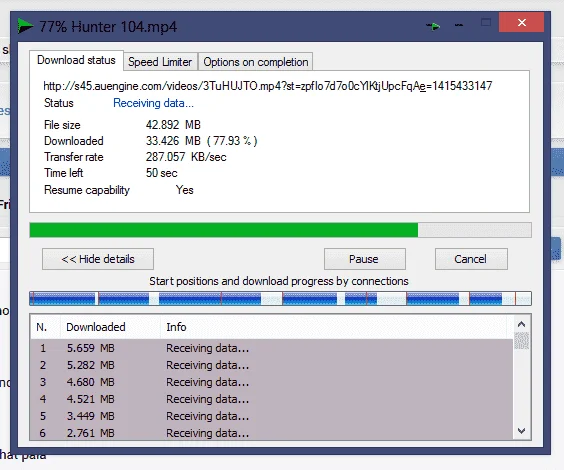This screenshot has width=564, height=470.
Task: Open the Speed Limiter tab
Action: [160, 62]
